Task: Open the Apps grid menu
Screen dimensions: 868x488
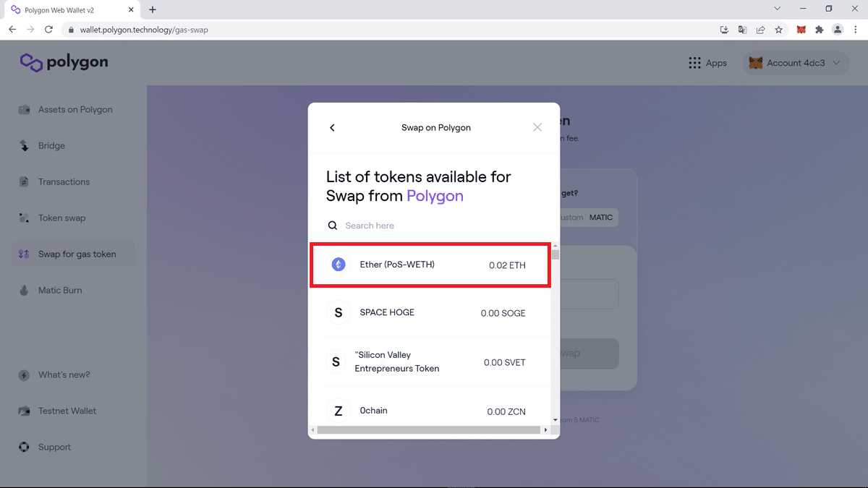Action: (x=708, y=63)
